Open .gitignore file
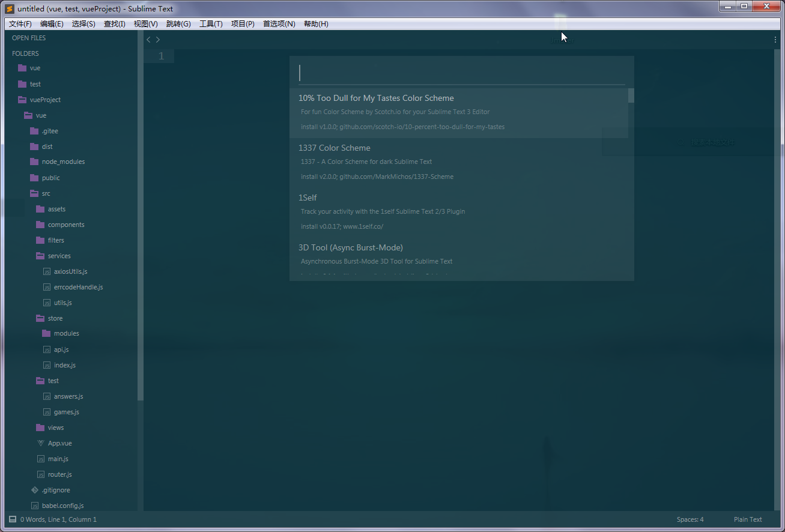Image resolution: width=785 pixels, height=532 pixels. (x=56, y=490)
